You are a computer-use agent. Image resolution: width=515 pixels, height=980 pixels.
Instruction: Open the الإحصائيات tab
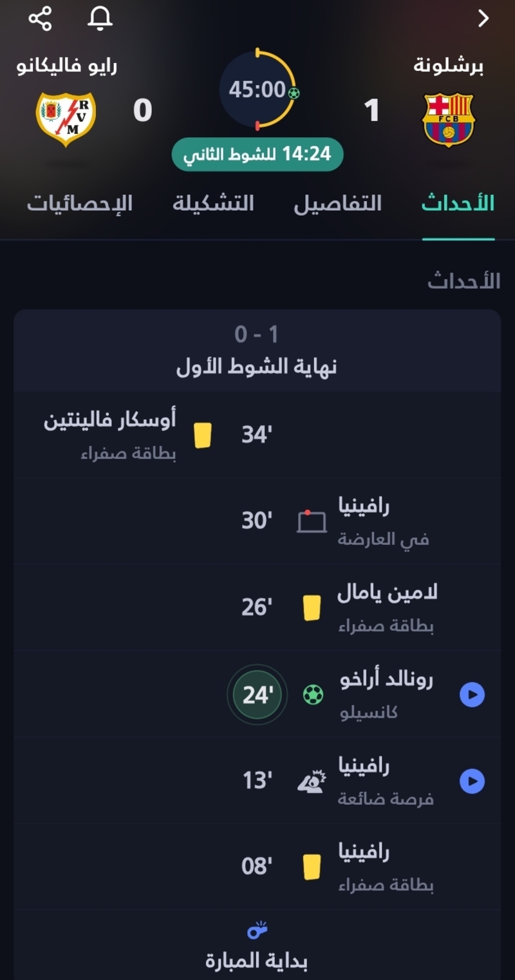(80, 204)
